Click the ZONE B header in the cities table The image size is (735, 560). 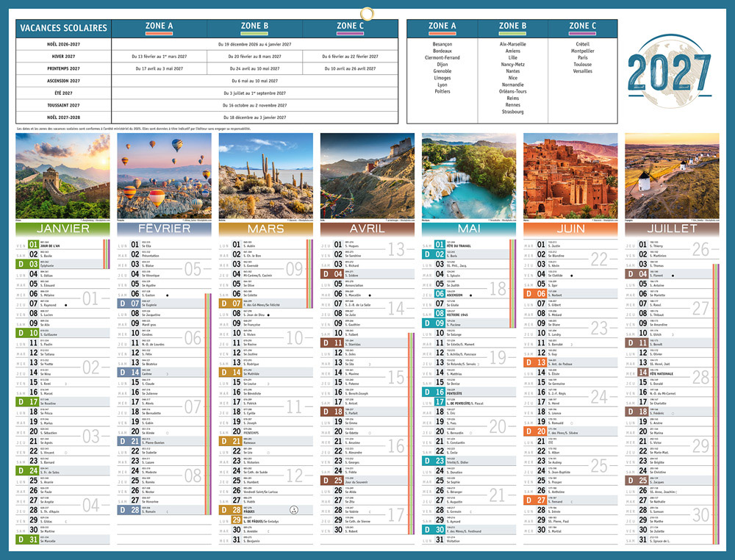coord(513,28)
